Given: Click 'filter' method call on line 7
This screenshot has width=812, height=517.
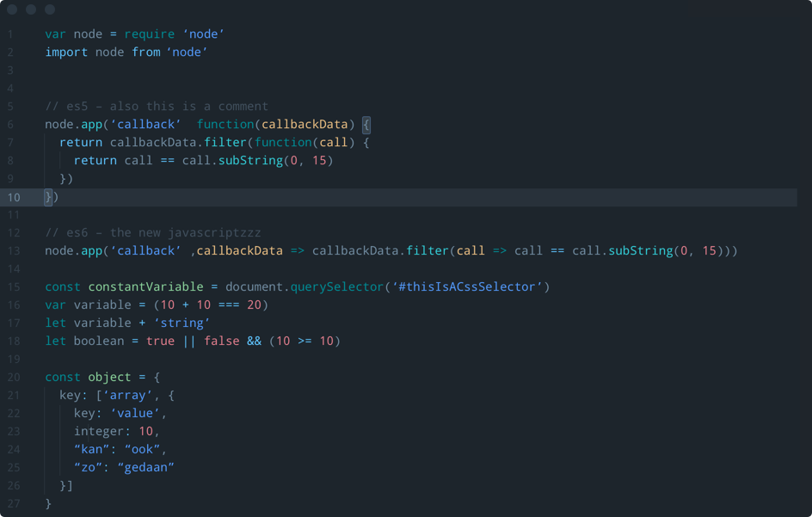Looking at the screenshot, I should click(225, 142).
